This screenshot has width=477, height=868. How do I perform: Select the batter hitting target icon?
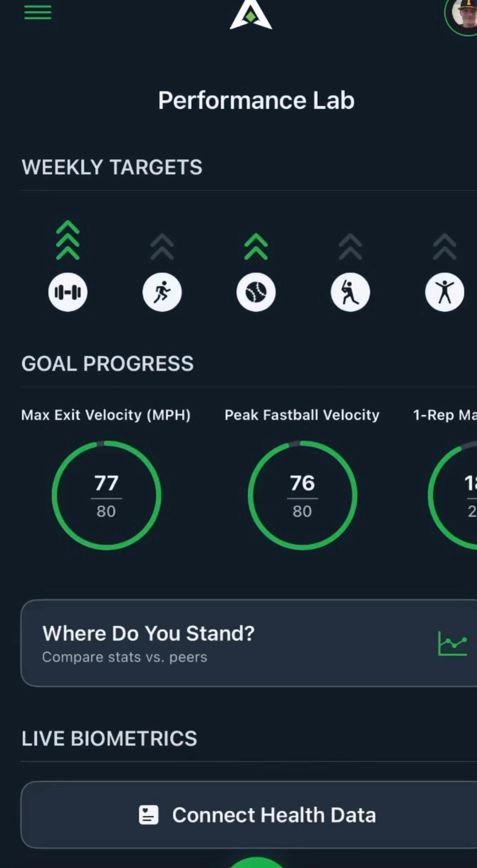(x=350, y=292)
